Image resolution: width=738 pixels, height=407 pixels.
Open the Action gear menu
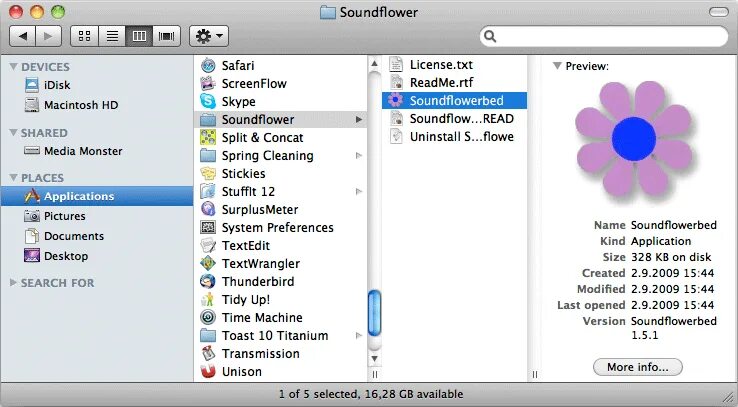[209, 36]
